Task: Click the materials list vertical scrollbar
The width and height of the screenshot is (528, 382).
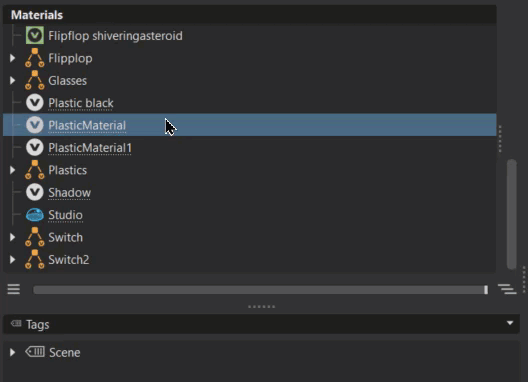Action: [512, 214]
